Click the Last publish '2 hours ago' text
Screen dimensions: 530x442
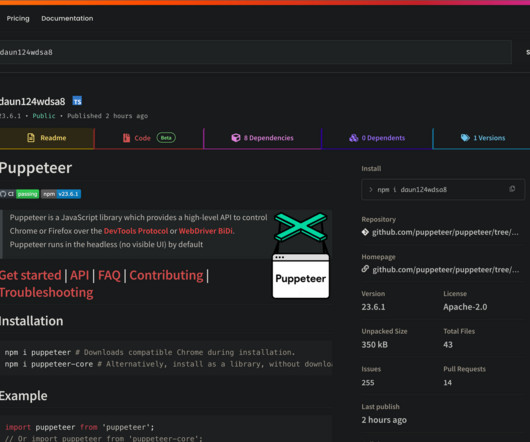pyautogui.click(x=384, y=420)
